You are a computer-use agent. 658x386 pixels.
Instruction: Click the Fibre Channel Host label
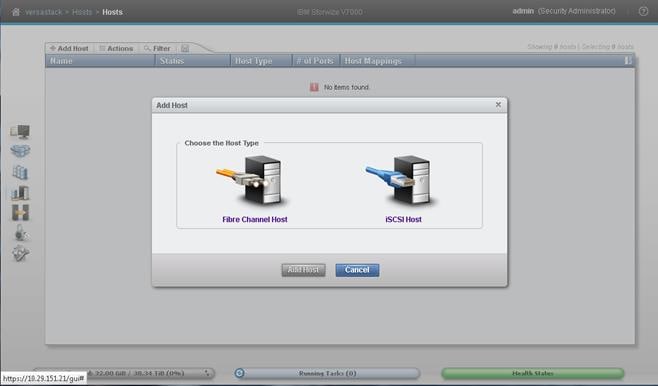(255, 219)
